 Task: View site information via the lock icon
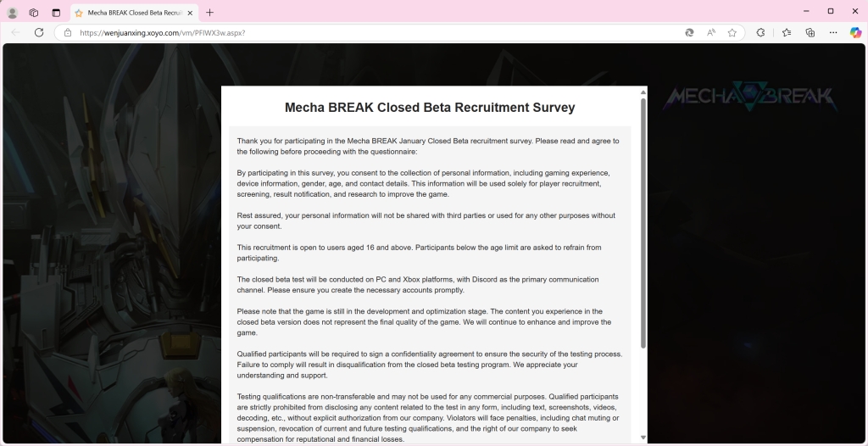coord(68,33)
